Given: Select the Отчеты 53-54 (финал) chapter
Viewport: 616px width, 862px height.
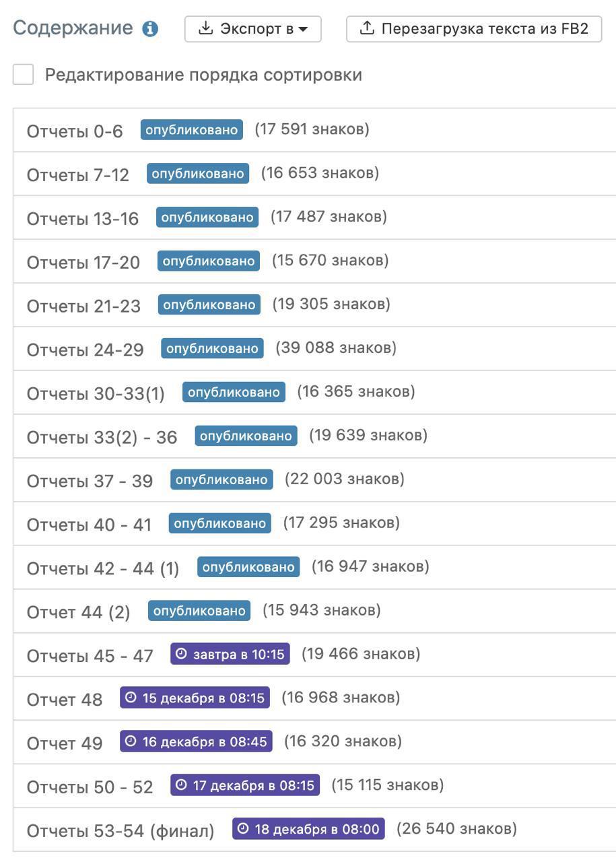Looking at the screenshot, I should tap(121, 831).
